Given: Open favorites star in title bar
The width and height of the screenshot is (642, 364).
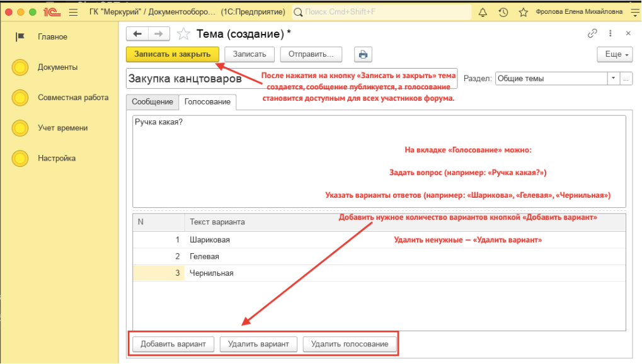Looking at the screenshot, I should coord(522,12).
